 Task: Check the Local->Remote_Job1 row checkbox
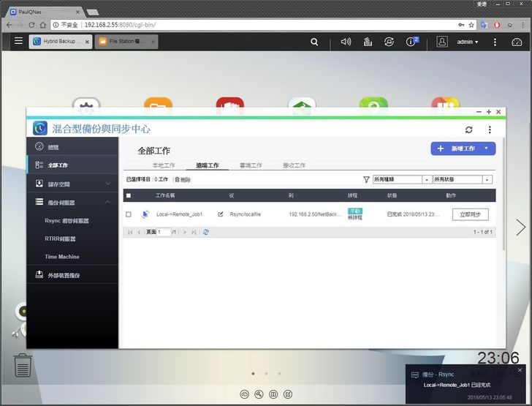[x=129, y=214]
